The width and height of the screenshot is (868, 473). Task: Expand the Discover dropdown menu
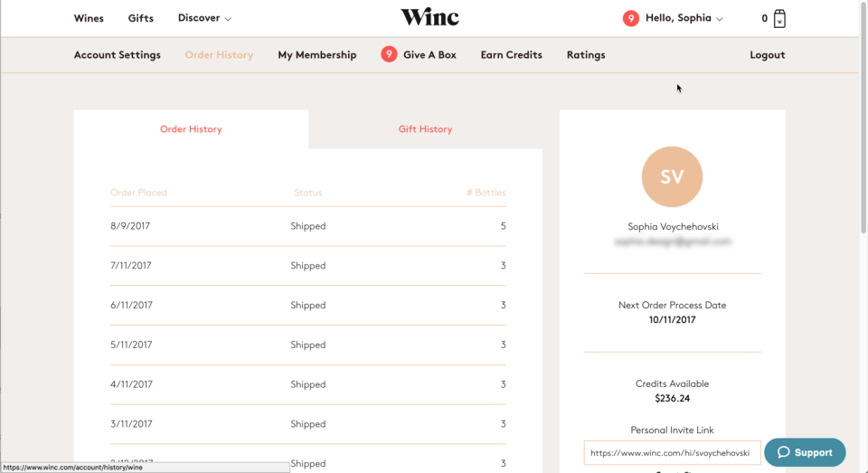click(204, 18)
